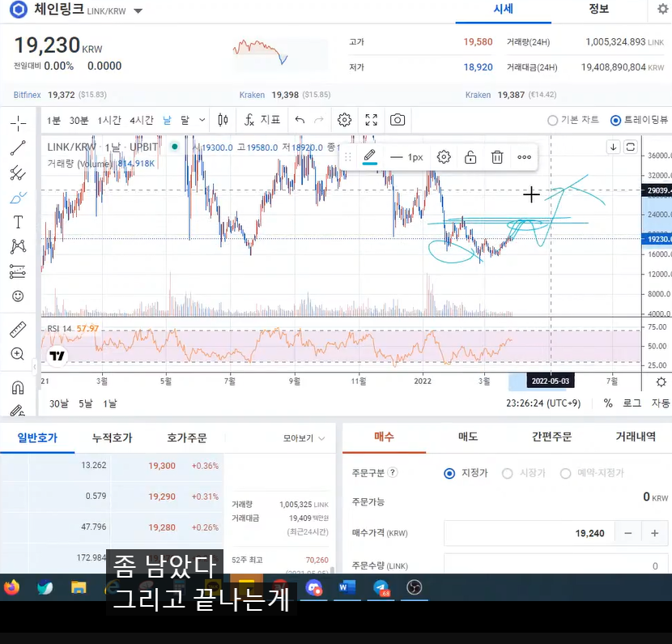The image size is (672, 644).
Task: Open Telegram from the taskbar
Action: coord(381,587)
